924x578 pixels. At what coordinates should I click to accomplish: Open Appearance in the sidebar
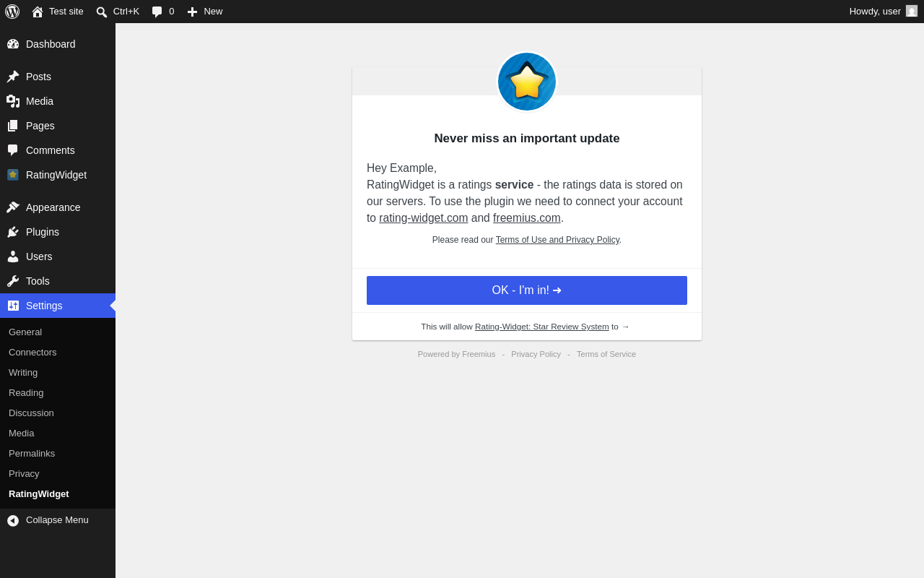click(x=58, y=207)
